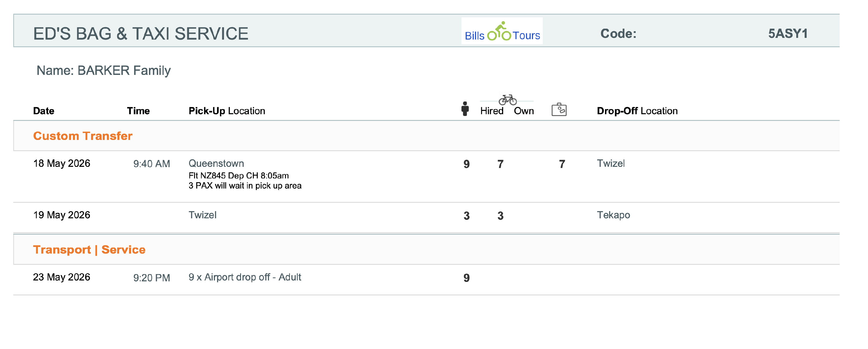Select the Custom Transfer section heading

click(x=82, y=136)
